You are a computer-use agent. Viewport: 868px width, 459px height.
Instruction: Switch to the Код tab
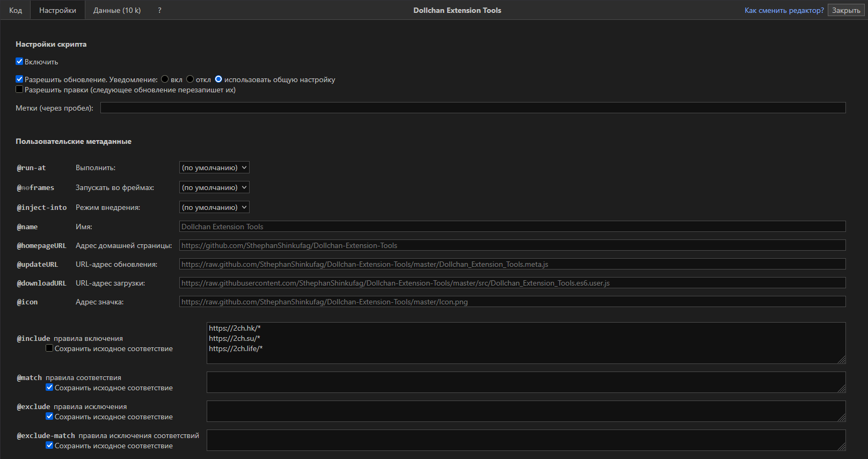(16, 10)
